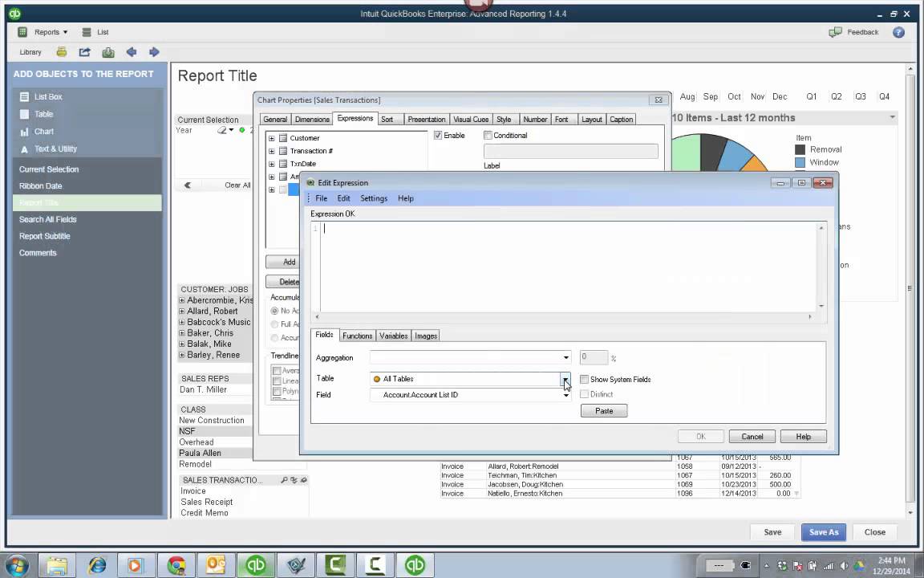Click the Paste button
924x578 pixels.
pos(603,410)
